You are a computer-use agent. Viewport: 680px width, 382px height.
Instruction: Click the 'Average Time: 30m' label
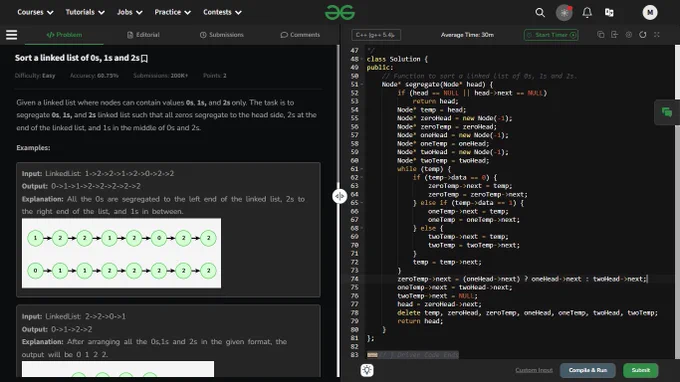pos(467,35)
